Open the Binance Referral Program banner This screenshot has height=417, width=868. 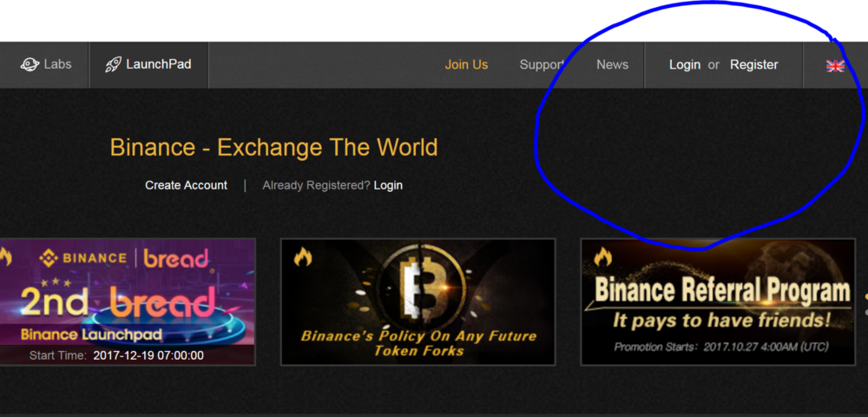(x=718, y=301)
